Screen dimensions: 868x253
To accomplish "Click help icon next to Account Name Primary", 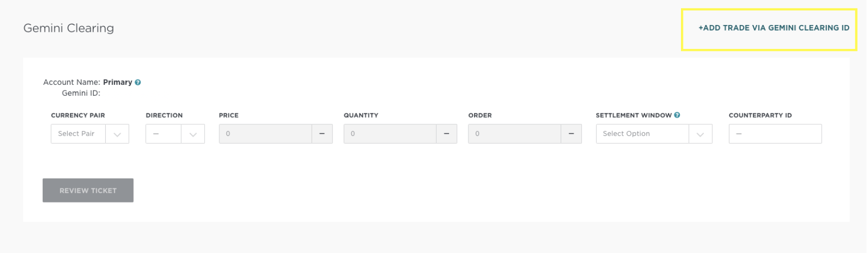I will 138,82.
